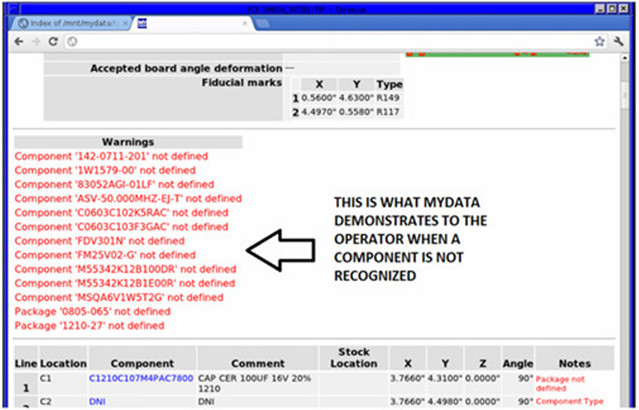The height and width of the screenshot is (410, 639).
Task: Click the 'Location' column header
Action: point(63,363)
